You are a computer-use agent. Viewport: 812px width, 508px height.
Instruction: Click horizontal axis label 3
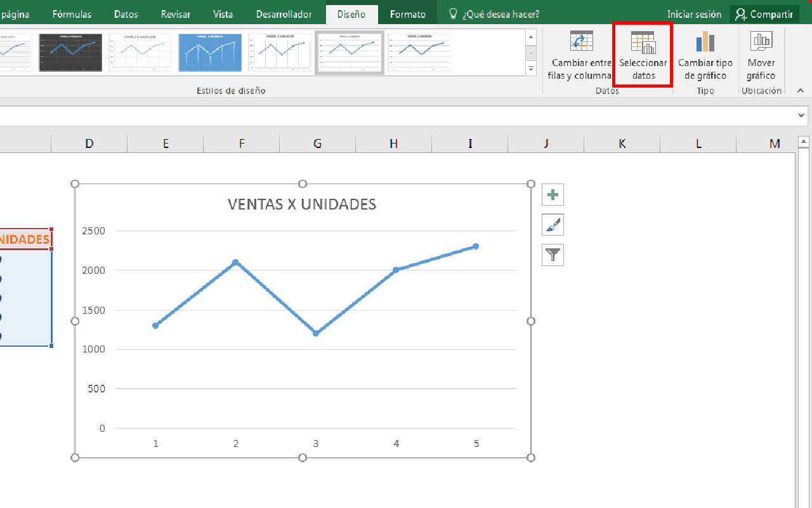click(316, 443)
